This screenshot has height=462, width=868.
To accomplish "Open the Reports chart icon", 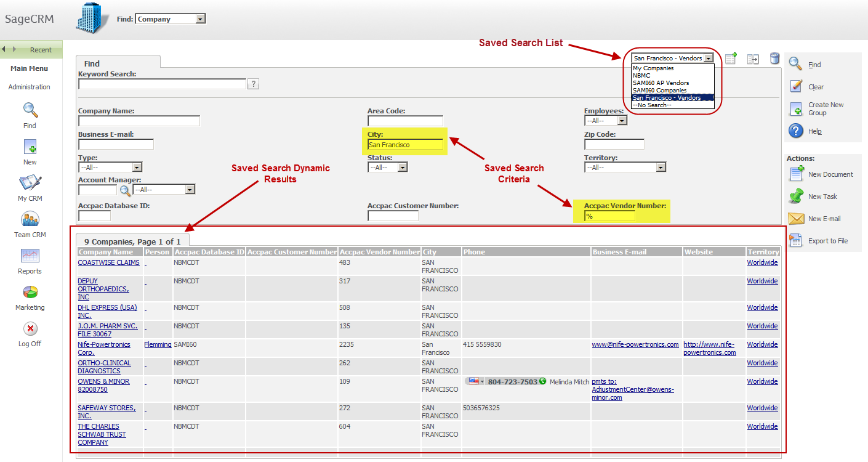I will 30,256.
